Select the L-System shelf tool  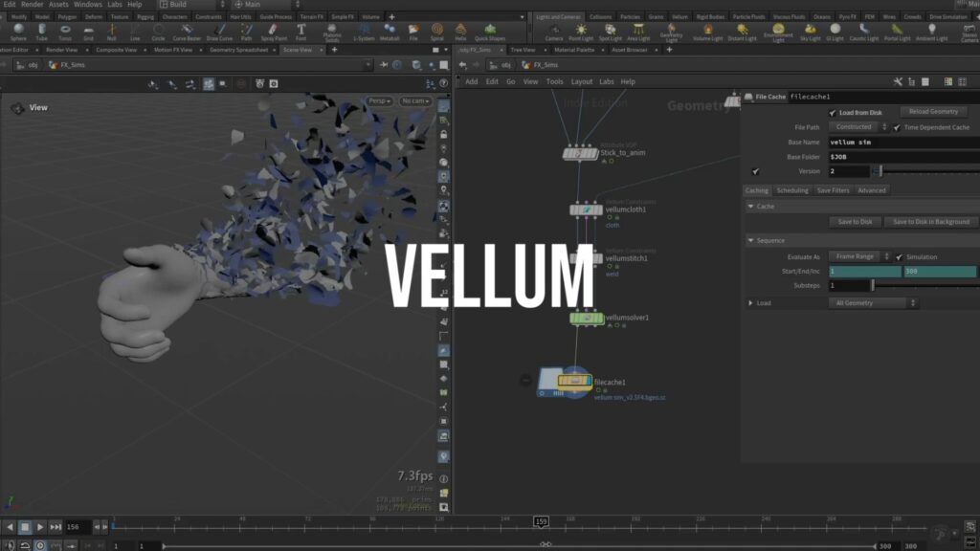[x=364, y=33]
